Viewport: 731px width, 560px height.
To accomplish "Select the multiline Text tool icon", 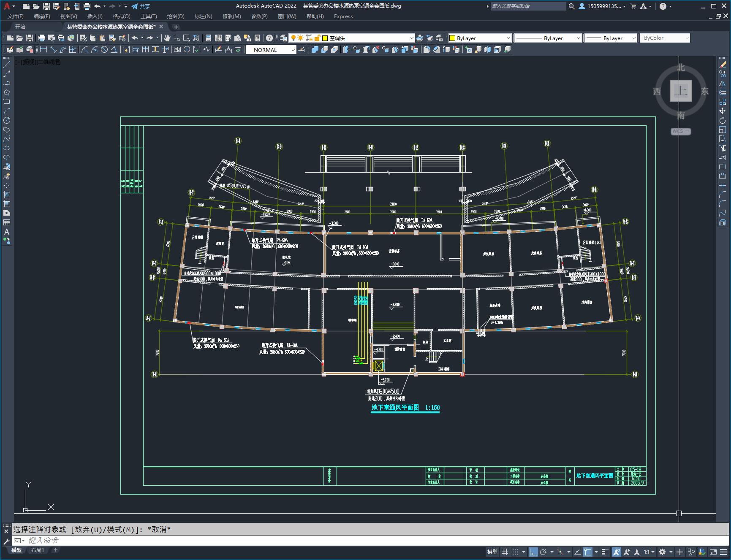I will pos(7,232).
